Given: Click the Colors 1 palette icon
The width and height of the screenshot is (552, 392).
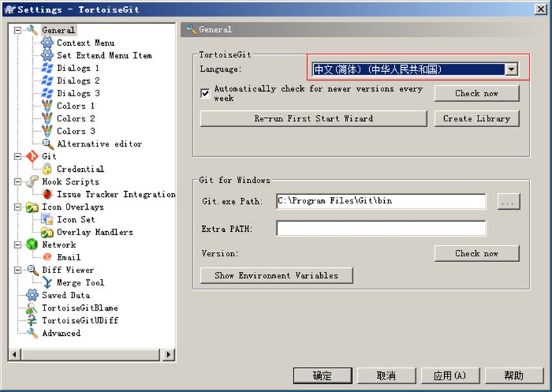Looking at the screenshot, I should 47,106.
